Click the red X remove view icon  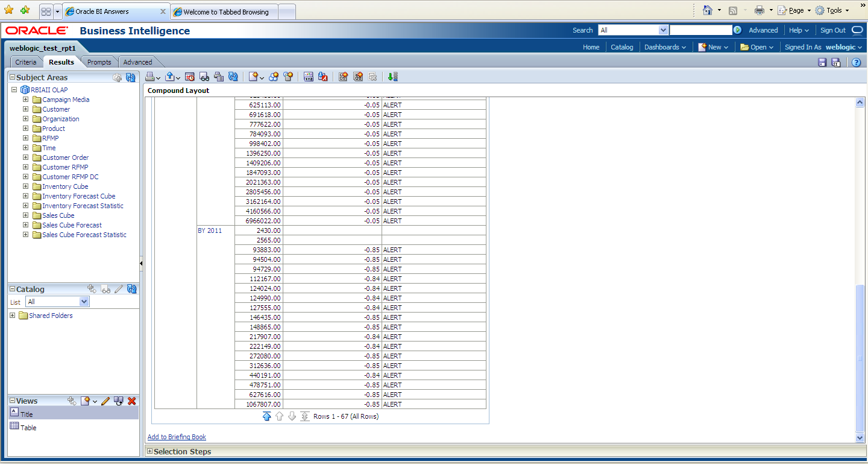[x=132, y=401]
